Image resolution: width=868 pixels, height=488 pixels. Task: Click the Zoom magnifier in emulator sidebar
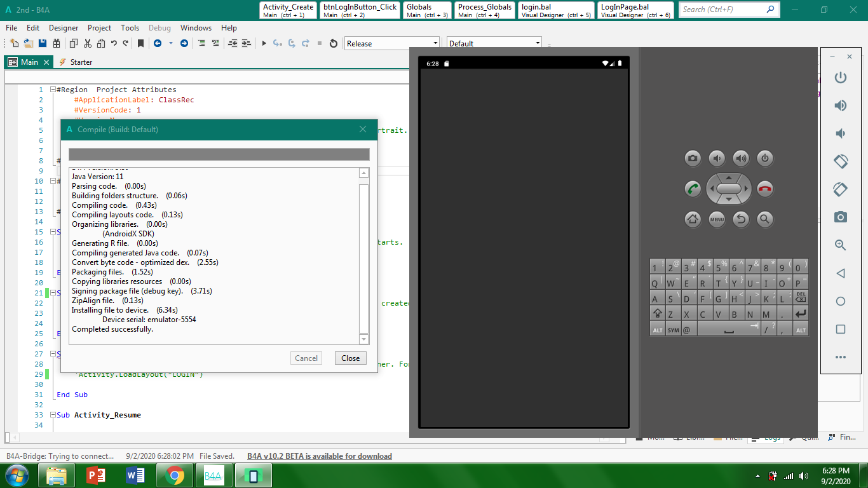tap(841, 245)
